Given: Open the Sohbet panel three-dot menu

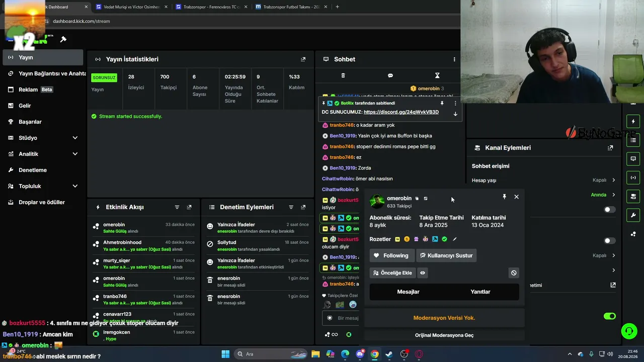Looking at the screenshot, I should pyautogui.click(x=454, y=59).
